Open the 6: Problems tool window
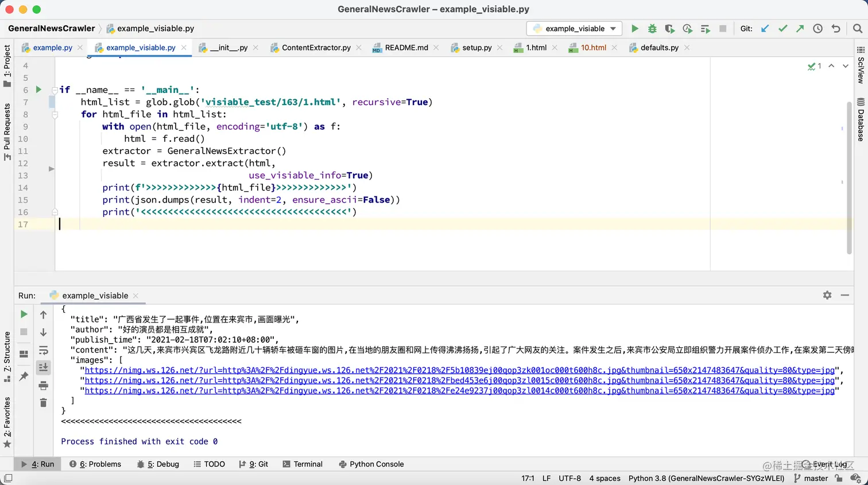The image size is (868, 485). (x=95, y=464)
